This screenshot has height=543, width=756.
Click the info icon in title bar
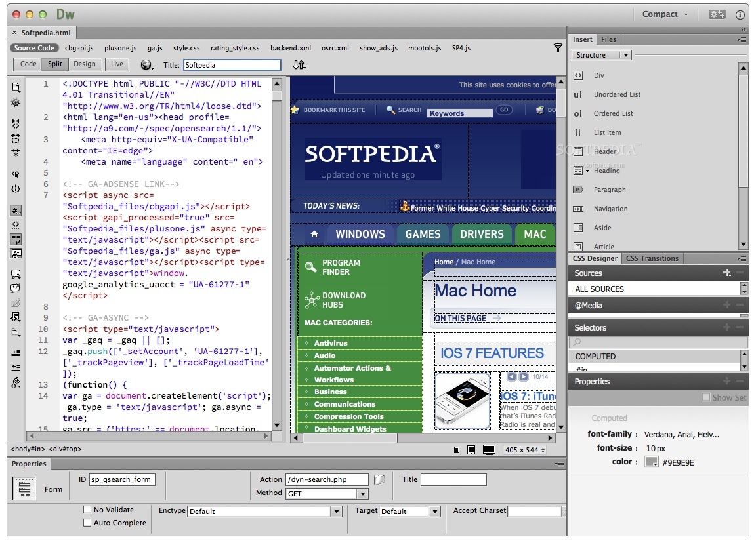point(740,15)
